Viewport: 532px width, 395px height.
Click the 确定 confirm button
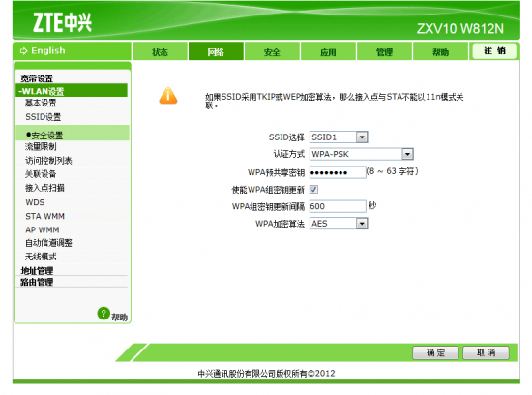tap(435, 352)
